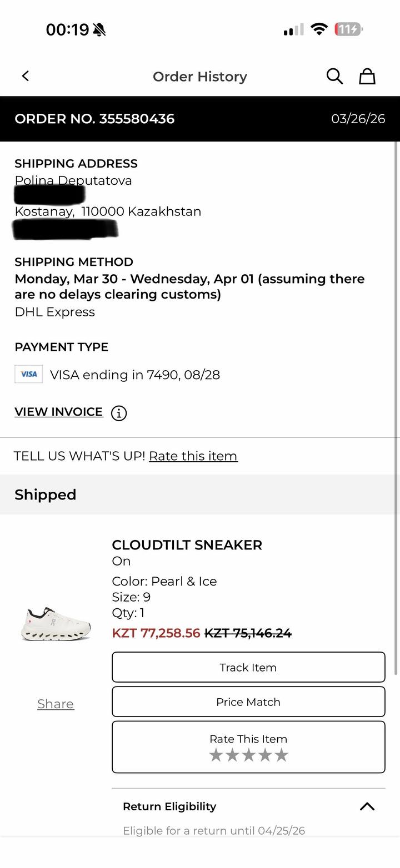Tap the invoice info icon
This screenshot has width=400, height=868.
click(119, 413)
